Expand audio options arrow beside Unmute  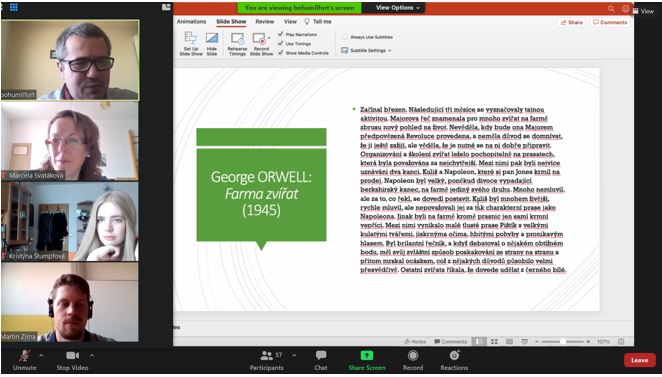[x=41, y=355]
